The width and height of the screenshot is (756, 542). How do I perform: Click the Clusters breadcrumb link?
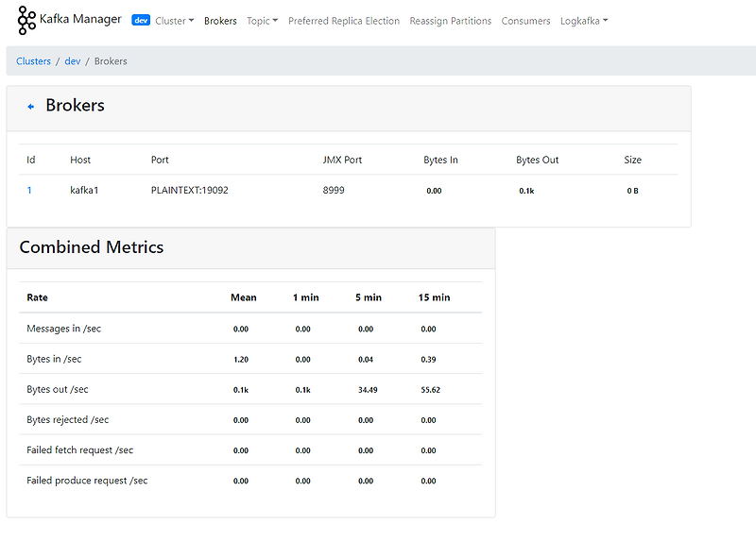(33, 61)
